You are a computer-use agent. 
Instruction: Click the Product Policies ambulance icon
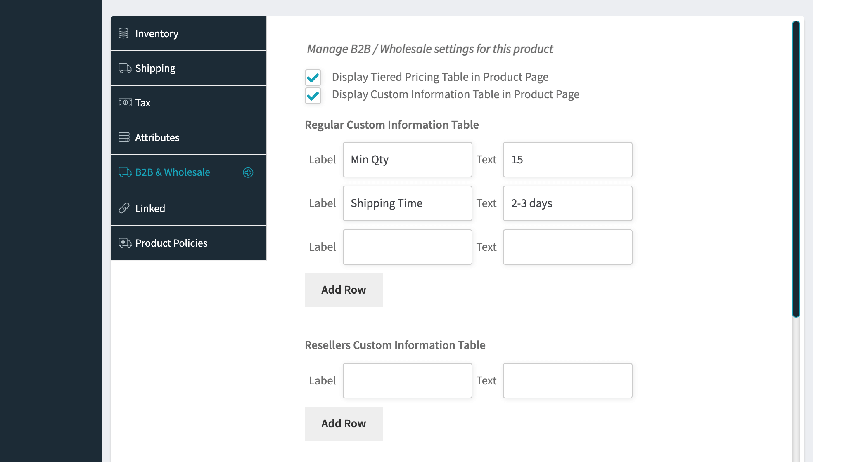pos(125,243)
